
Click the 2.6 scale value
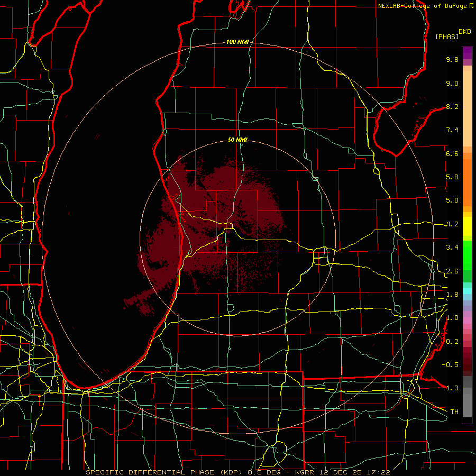point(452,271)
